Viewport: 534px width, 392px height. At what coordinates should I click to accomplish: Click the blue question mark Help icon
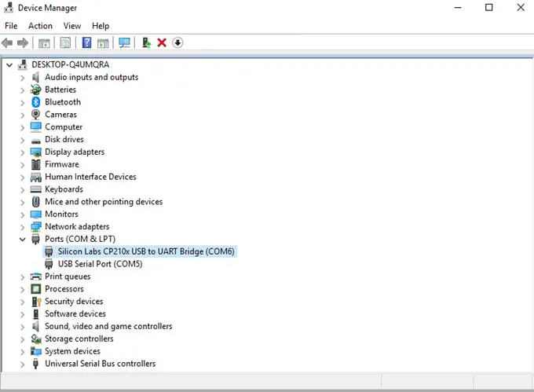tap(87, 42)
